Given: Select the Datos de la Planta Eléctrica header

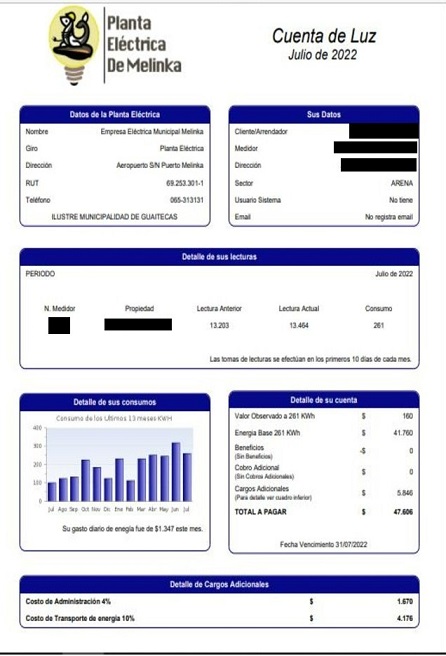Looking at the screenshot, I should coord(115,114).
